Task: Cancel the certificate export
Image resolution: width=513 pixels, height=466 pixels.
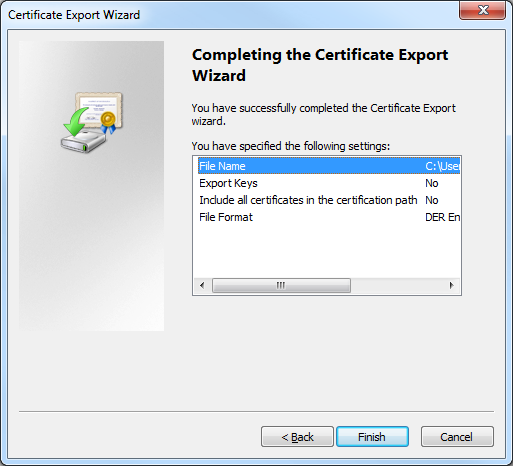Action: coord(457,437)
